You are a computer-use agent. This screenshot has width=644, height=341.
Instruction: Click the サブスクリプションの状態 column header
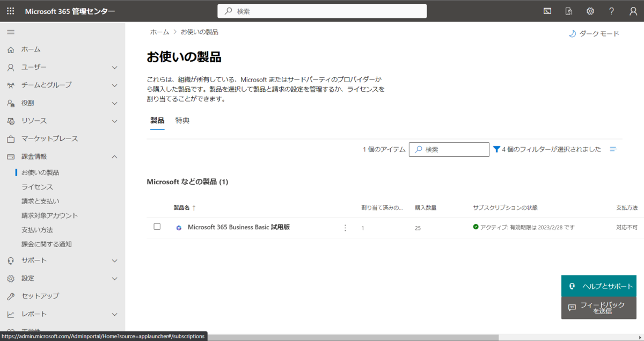pos(505,208)
